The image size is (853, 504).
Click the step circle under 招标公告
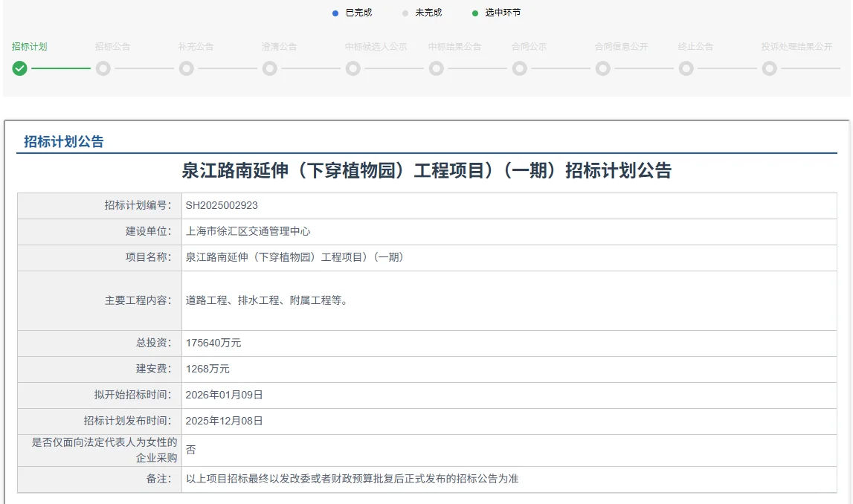click(103, 68)
